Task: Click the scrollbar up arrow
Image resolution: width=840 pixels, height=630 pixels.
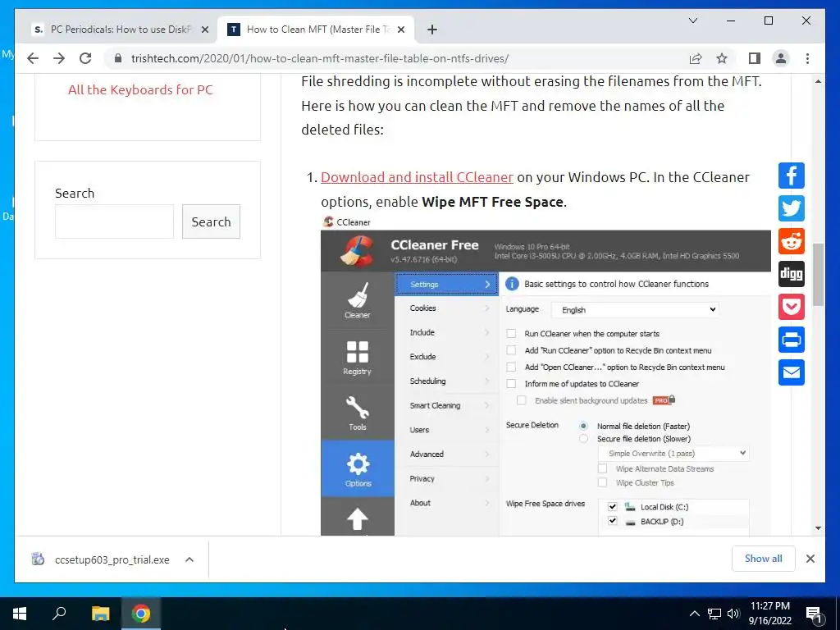Action: point(818,81)
